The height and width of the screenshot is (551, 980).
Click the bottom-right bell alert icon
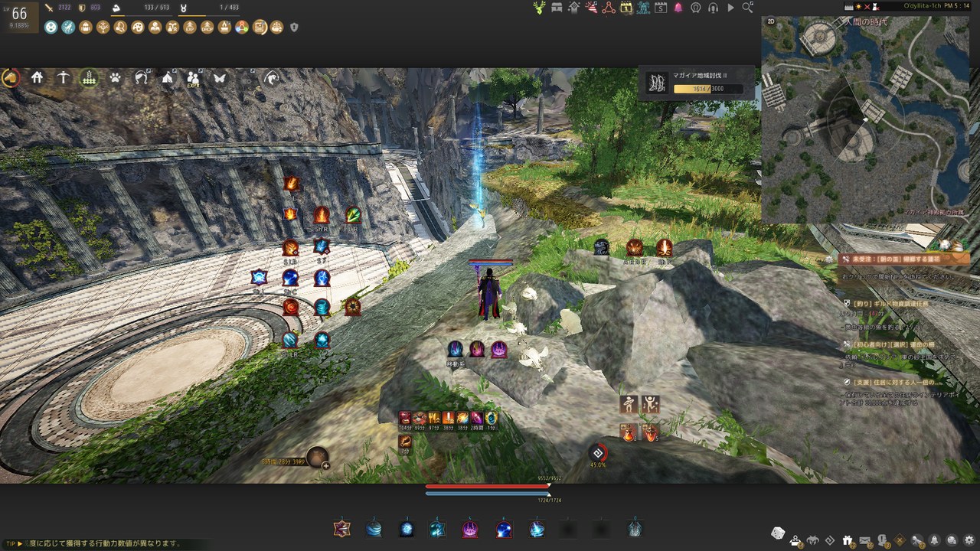(x=934, y=541)
